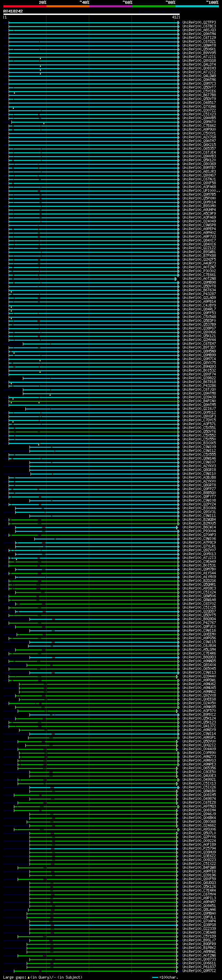Click the green ~80% identity legend segment
The image size is (222, 980).
[x=154, y=6]
